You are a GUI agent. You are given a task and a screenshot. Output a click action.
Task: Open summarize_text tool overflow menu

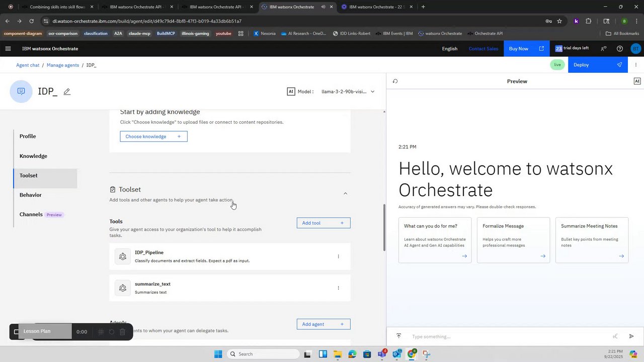point(338,288)
